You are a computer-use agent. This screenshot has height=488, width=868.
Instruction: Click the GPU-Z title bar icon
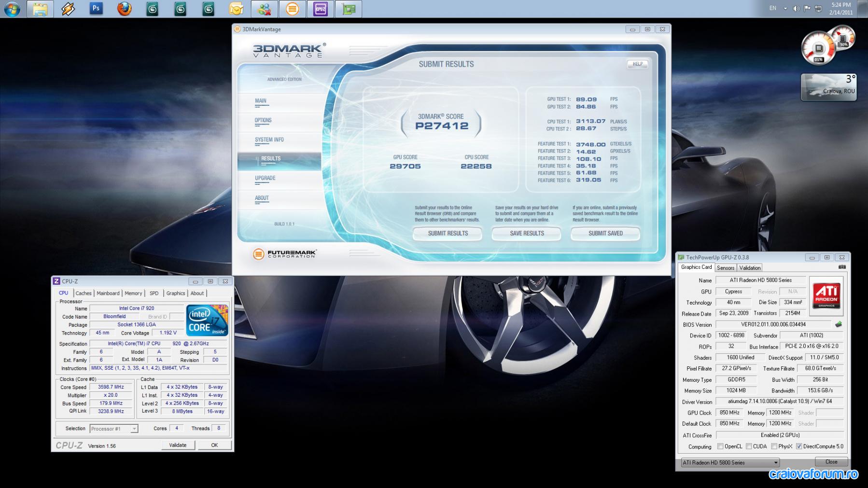pyautogui.click(x=681, y=257)
